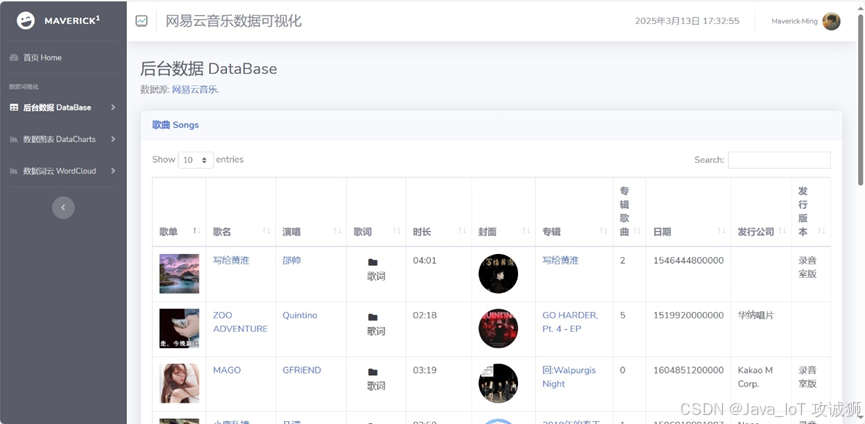
Task: Sort table by 歌词 column arrows
Action: coord(397,231)
